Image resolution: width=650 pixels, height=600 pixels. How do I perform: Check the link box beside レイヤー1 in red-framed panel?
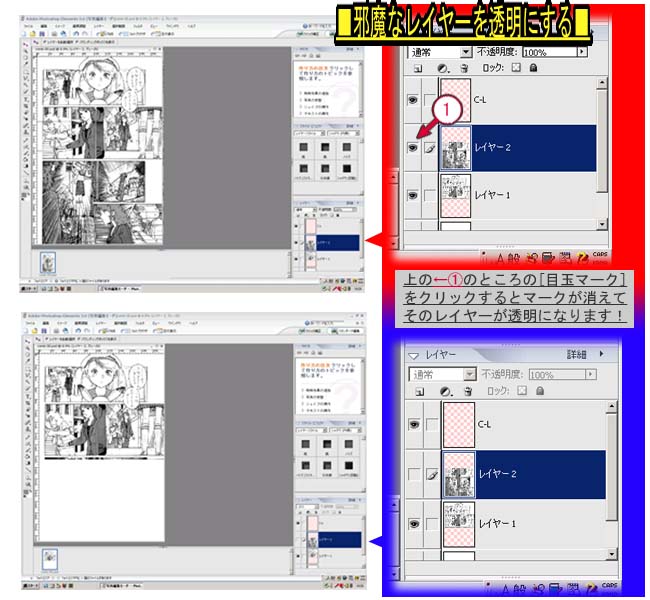430,195
